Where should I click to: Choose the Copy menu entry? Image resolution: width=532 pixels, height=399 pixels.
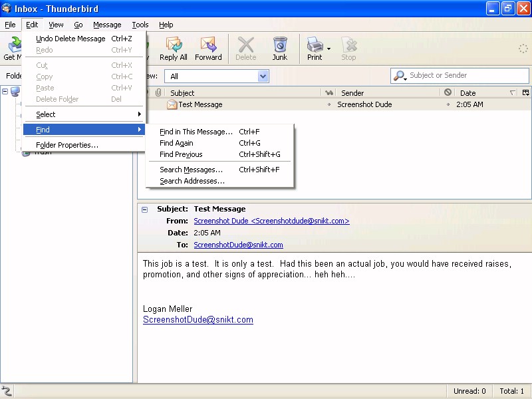point(85,76)
